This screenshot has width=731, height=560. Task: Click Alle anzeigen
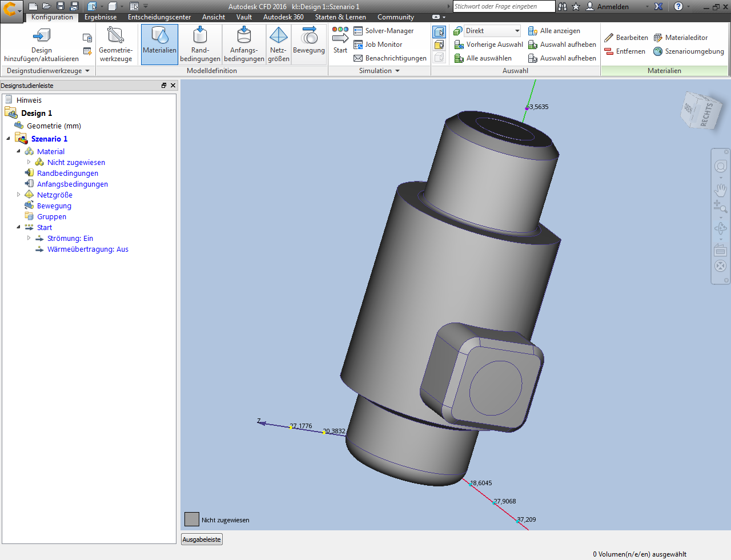coord(554,31)
